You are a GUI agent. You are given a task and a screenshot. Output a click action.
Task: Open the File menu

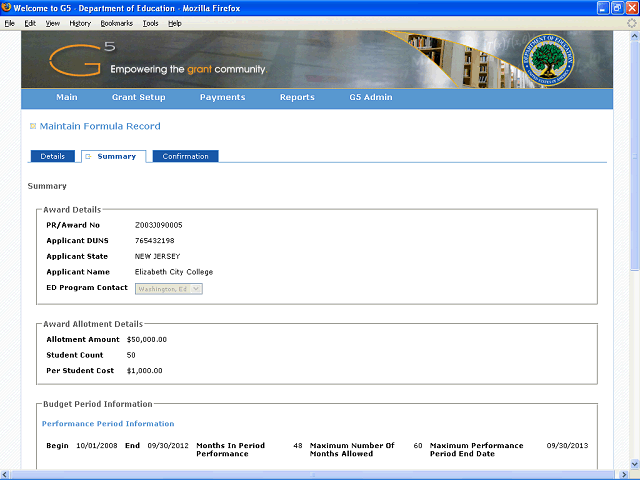pos(9,23)
